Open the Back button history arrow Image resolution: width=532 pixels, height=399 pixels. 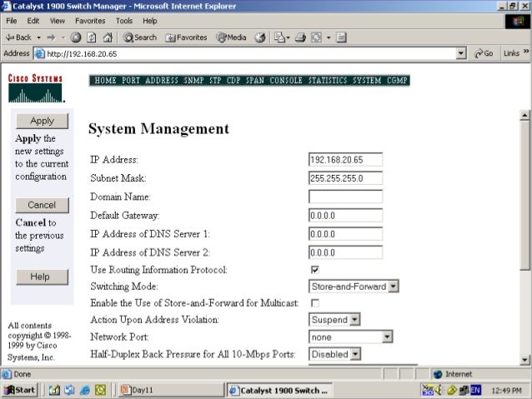point(38,37)
